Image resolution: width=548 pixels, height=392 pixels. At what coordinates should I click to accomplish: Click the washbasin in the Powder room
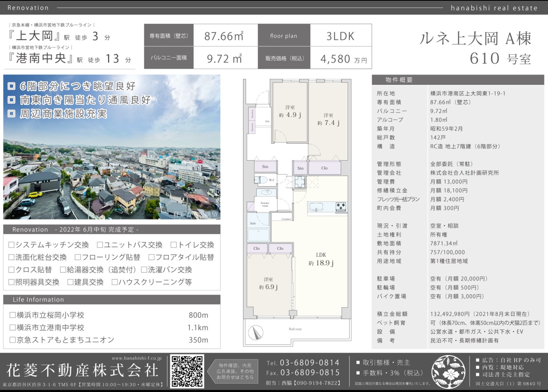point(265,193)
